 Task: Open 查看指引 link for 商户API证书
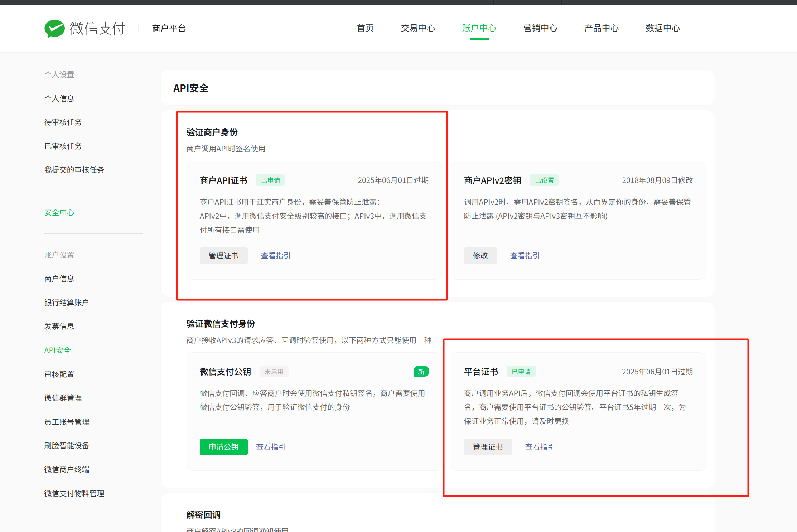276,256
